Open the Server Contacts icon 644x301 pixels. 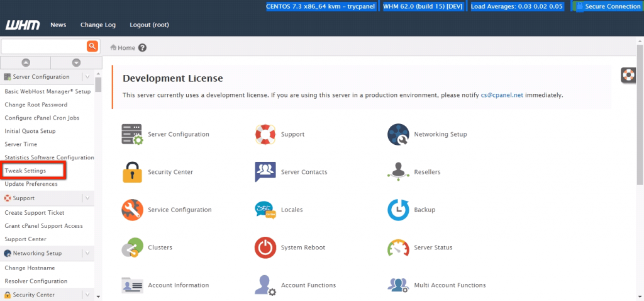pyautogui.click(x=265, y=172)
